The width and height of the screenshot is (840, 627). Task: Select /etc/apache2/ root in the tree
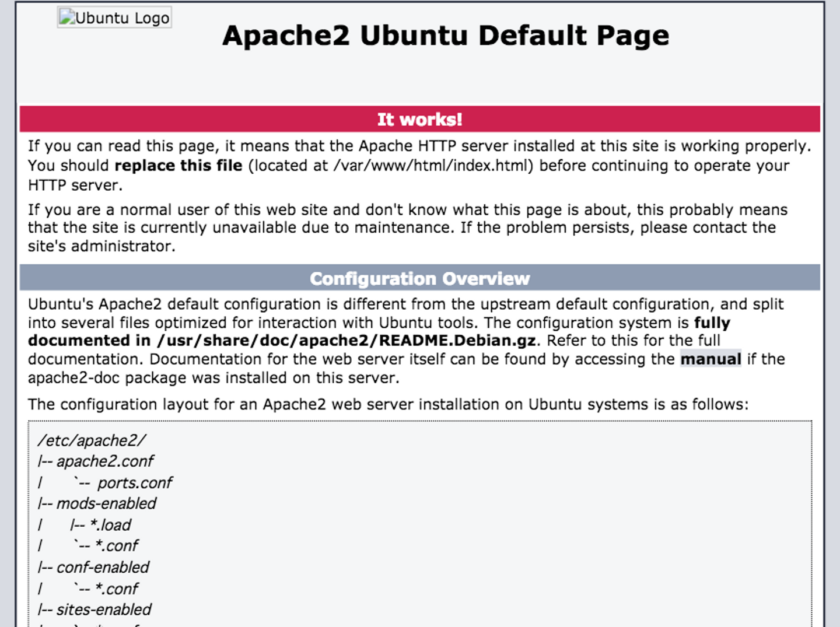click(x=92, y=440)
